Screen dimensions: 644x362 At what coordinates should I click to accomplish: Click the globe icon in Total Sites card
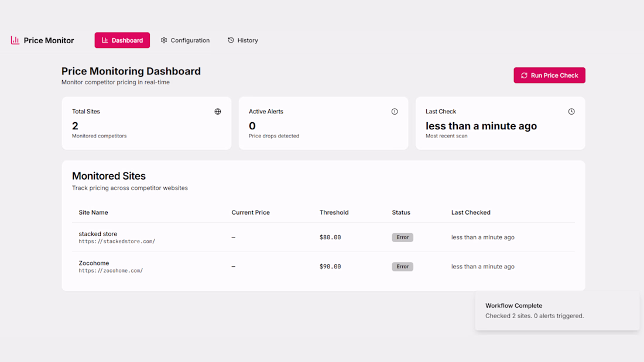[x=218, y=112]
